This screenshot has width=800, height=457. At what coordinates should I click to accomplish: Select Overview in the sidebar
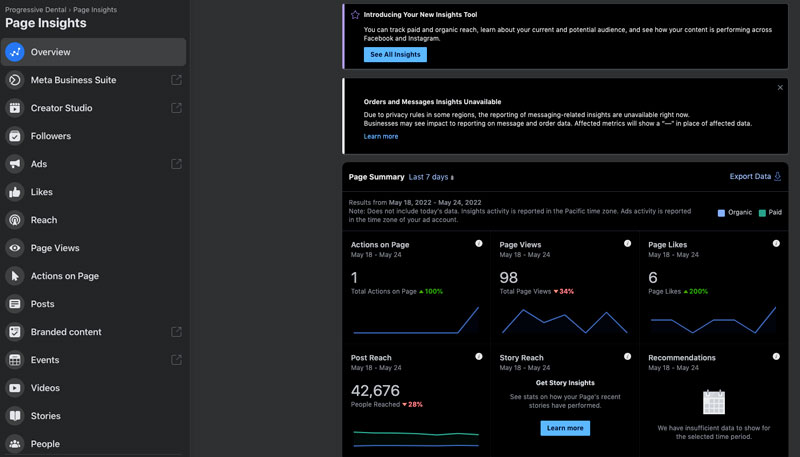pos(93,52)
